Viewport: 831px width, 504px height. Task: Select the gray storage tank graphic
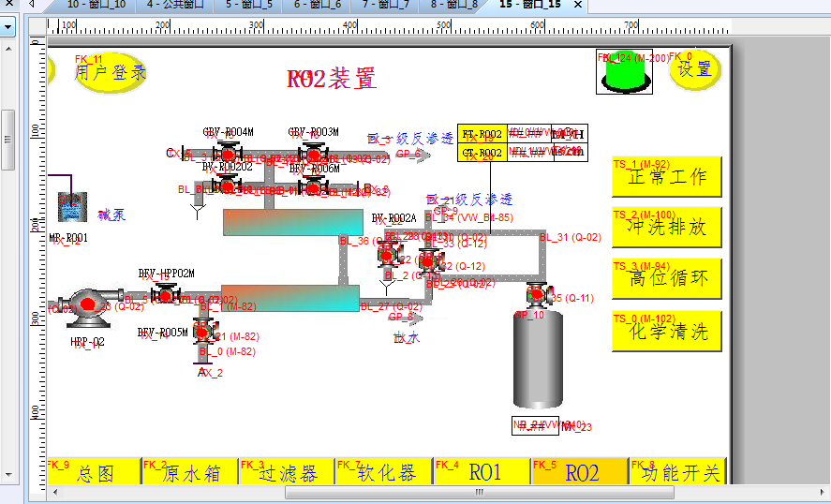[538, 359]
